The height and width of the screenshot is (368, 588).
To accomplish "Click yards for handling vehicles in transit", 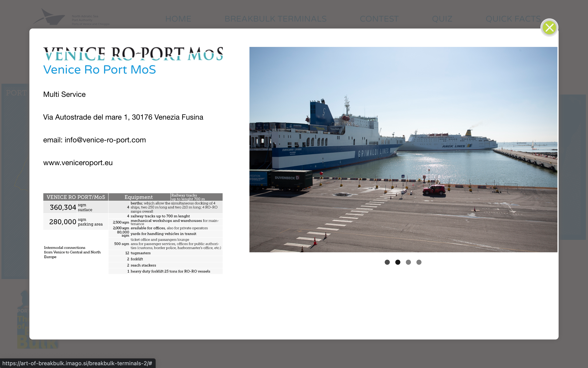I will [165, 234].
